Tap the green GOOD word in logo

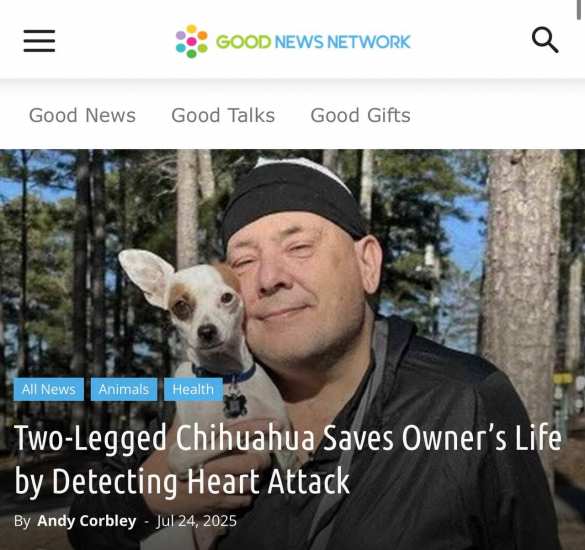243,42
